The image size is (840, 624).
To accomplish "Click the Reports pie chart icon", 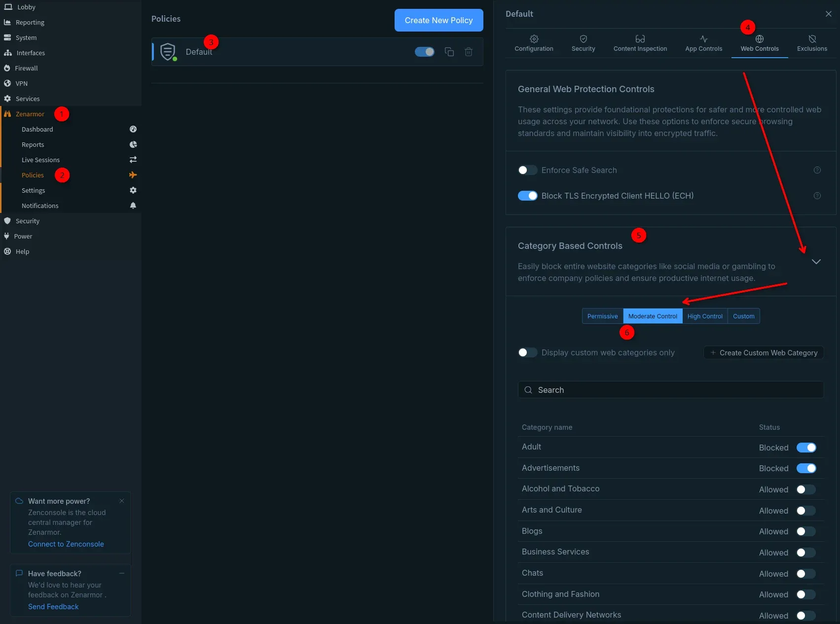I will click(133, 144).
